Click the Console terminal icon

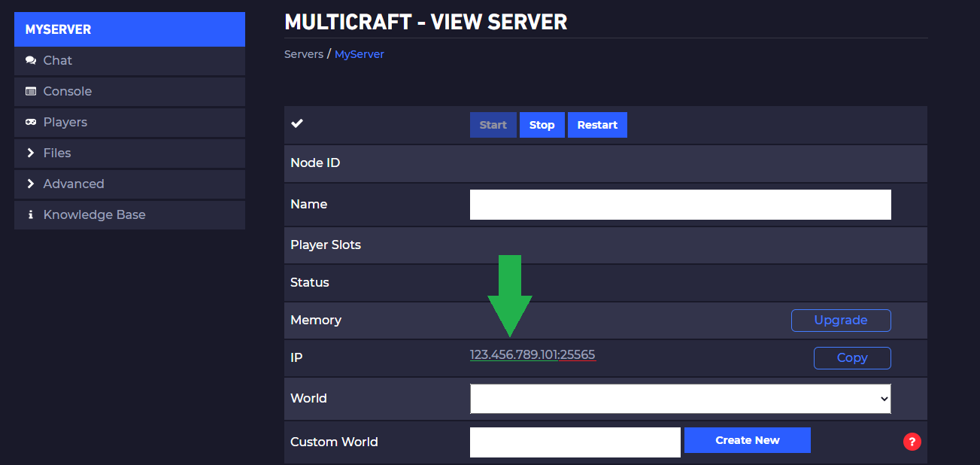pos(31,91)
